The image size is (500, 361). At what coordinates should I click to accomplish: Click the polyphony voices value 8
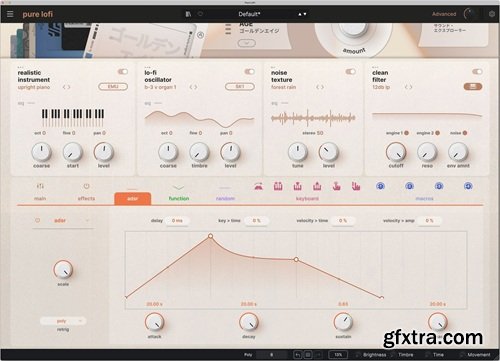(x=272, y=355)
